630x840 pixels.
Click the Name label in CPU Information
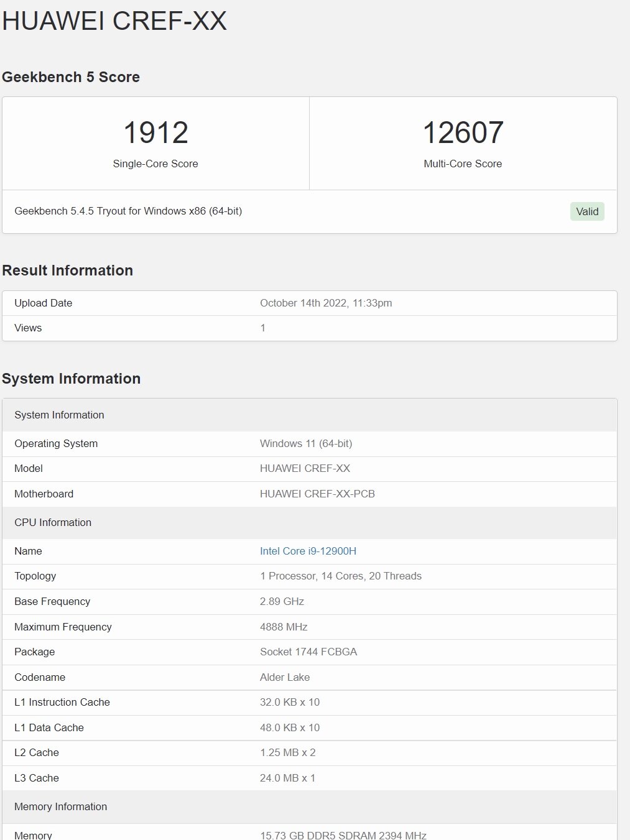click(28, 551)
